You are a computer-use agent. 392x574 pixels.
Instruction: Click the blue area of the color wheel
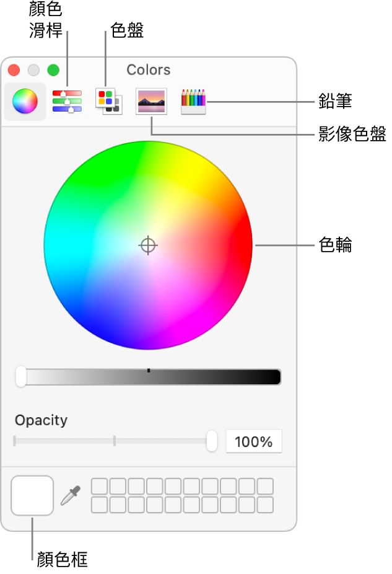(108, 322)
